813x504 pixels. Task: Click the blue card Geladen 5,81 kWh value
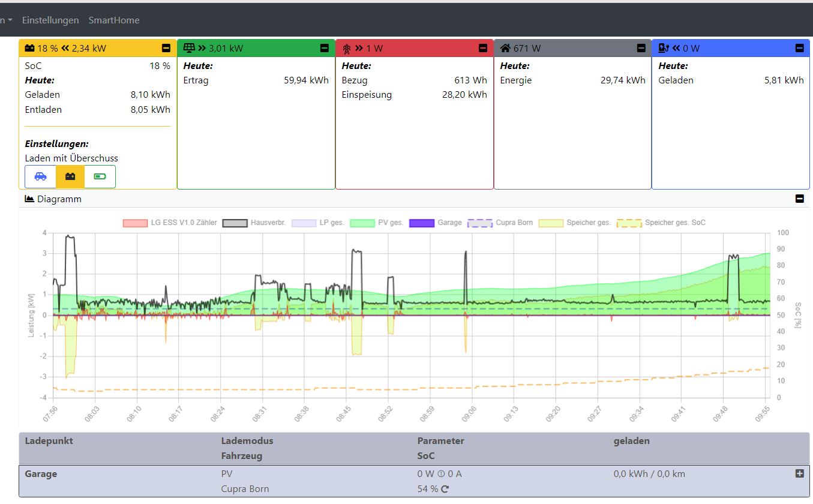(784, 80)
